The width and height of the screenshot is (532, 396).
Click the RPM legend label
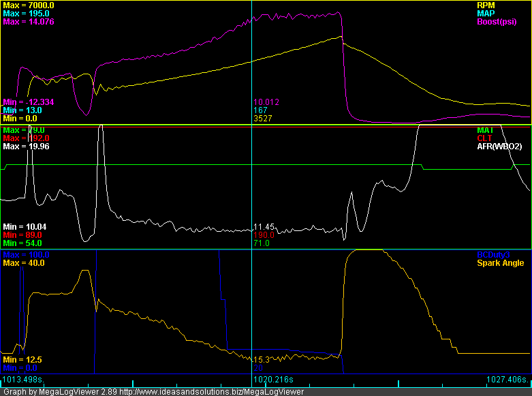coord(486,5)
